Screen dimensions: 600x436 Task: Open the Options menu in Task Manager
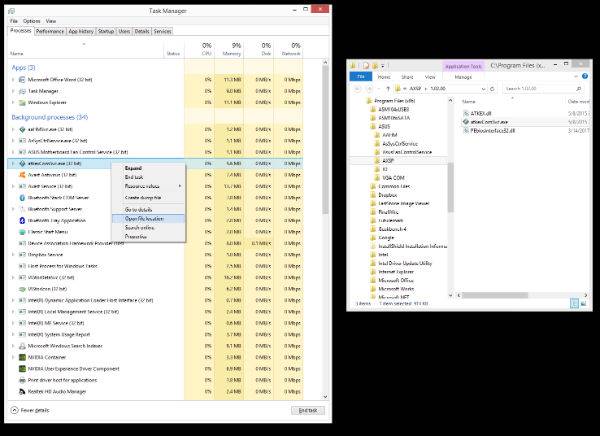[x=31, y=21]
